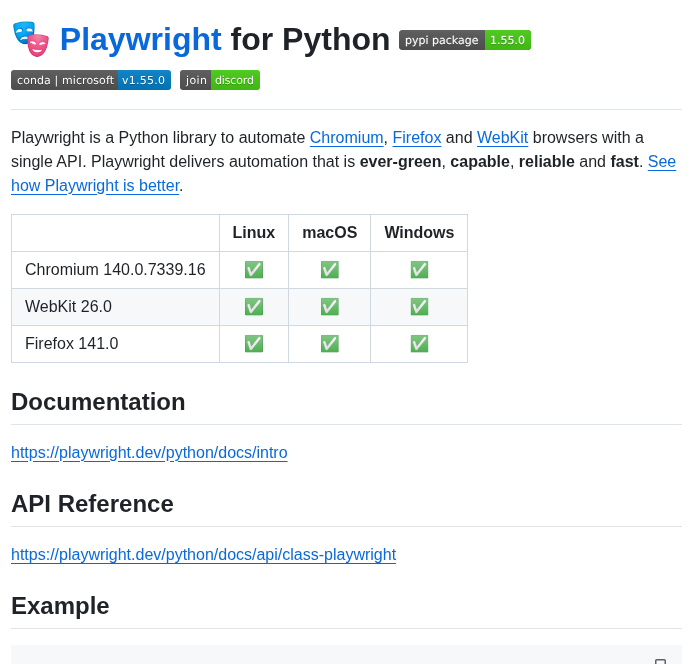
Task: Open the Playwright heading link
Action: (140, 39)
